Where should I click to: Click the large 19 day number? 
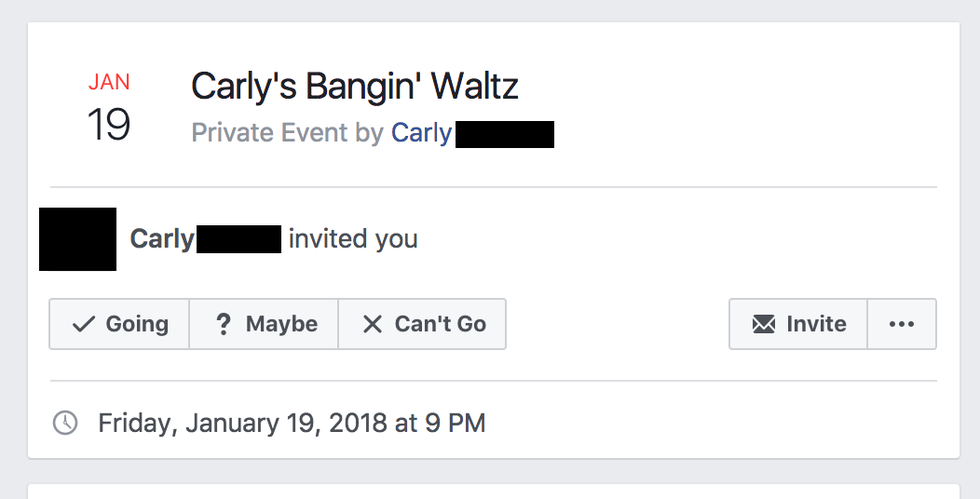coord(108,125)
